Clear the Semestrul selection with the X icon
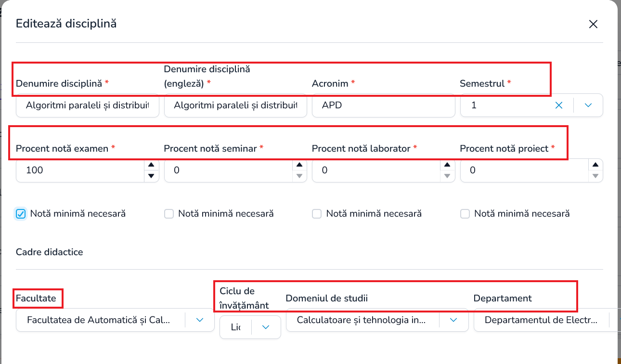This screenshot has height=364, width=621. click(x=559, y=105)
